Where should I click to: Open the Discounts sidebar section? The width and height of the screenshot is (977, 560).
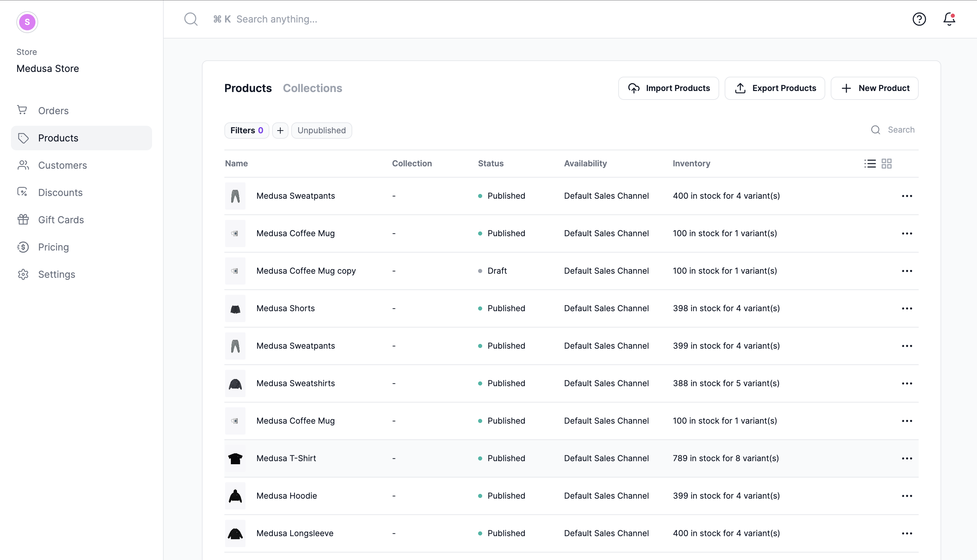coord(60,192)
